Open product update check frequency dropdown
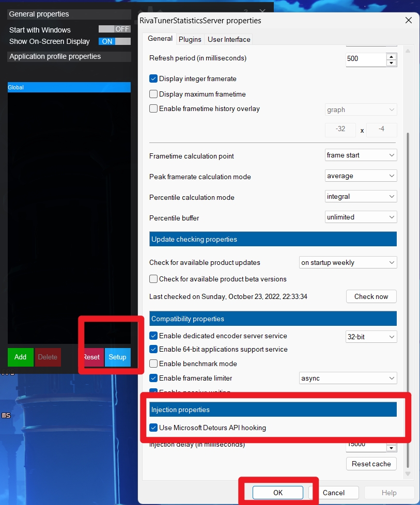The width and height of the screenshot is (420, 505). click(348, 262)
